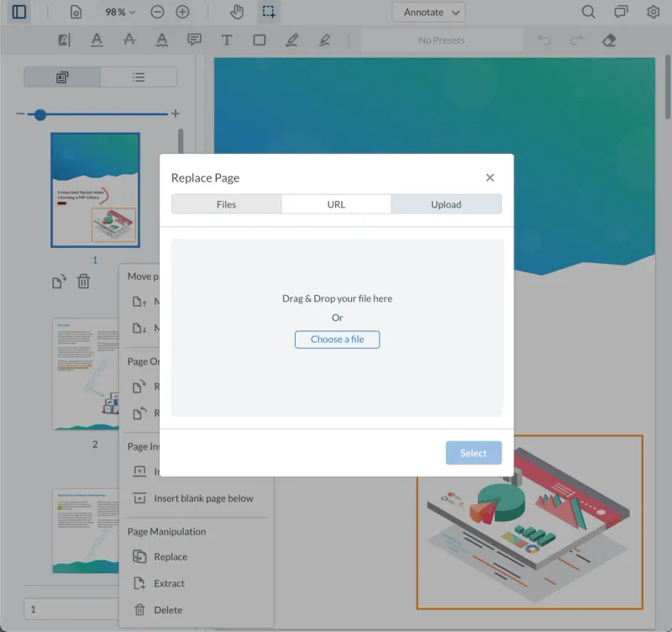Select the strikethrough text tool

pos(129,39)
